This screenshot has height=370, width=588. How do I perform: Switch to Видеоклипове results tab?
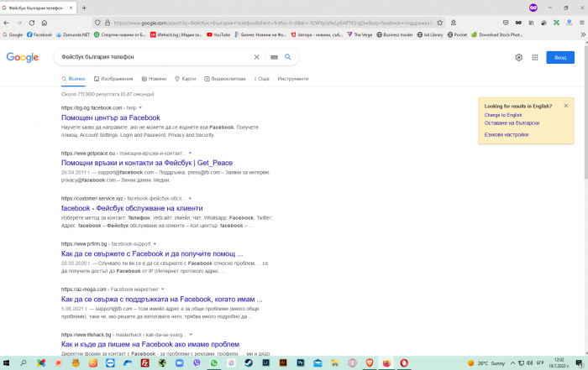coord(225,79)
